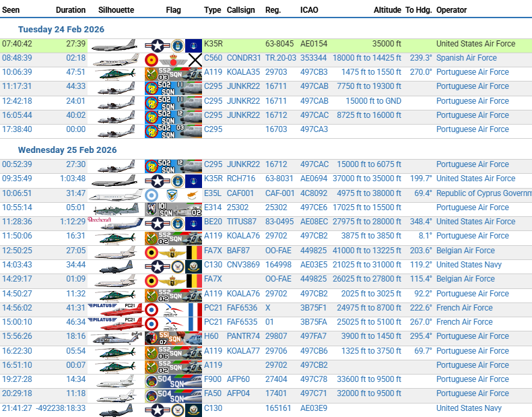The height and width of the screenshot is (417, 532).
Task: Click the 552 SQN 06 badge in the KOALA77 row
Action: [x=173, y=353]
